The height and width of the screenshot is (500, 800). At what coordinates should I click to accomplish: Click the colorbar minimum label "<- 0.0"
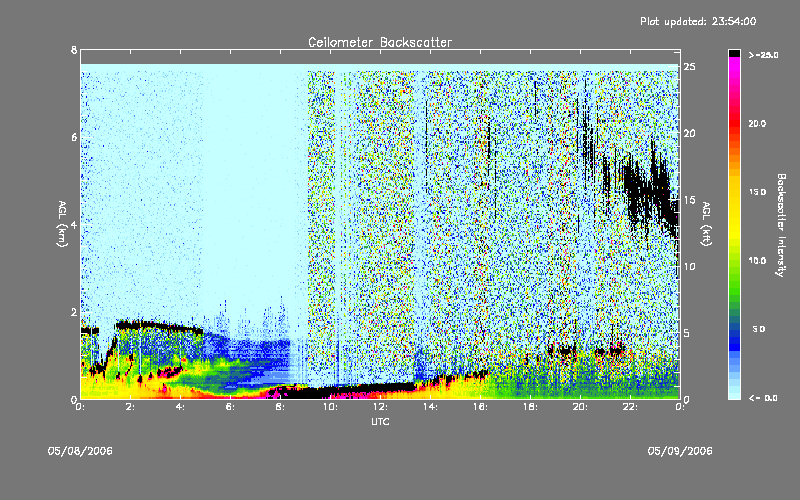click(x=763, y=397)
